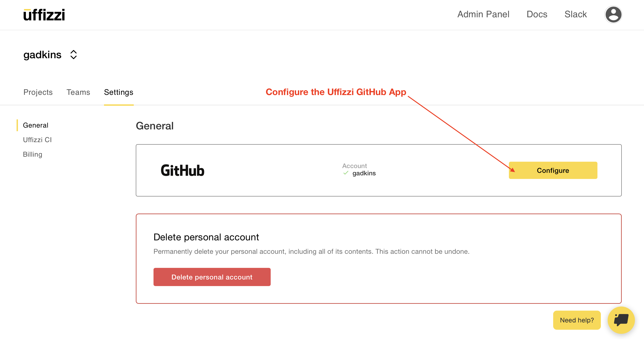This screenshot has width=644, height=342.
Task: Click the Uffizzi logo
Action: [x=44, y=15]
